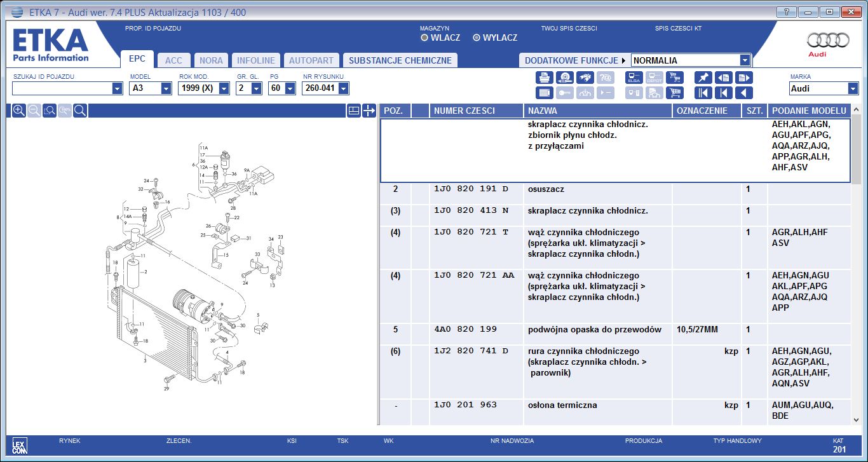The width and height of the screenshot is (868, 462).
Task: Select the zoom region magnifier
Action: click(50, 111)
